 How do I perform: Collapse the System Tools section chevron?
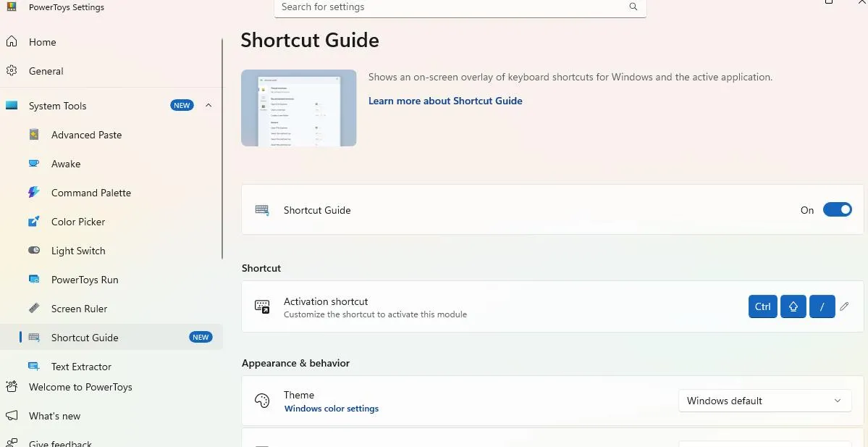(208, 105)
